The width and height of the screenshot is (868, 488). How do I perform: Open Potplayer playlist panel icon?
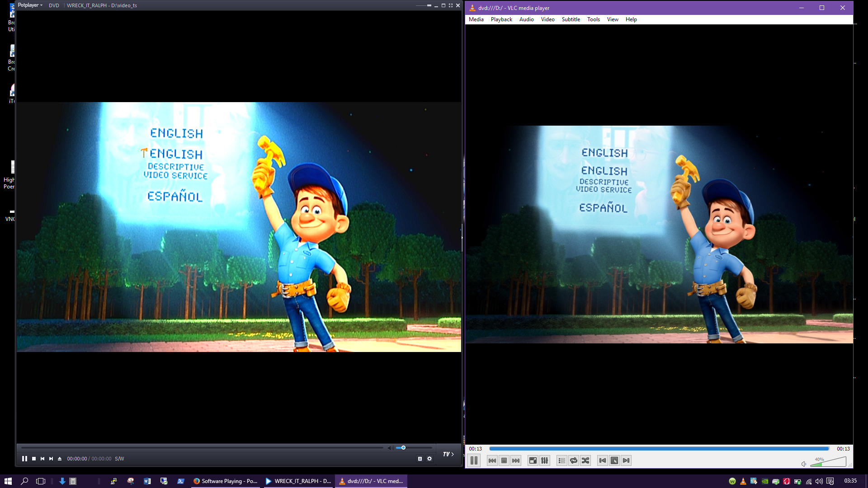[420, 459]
